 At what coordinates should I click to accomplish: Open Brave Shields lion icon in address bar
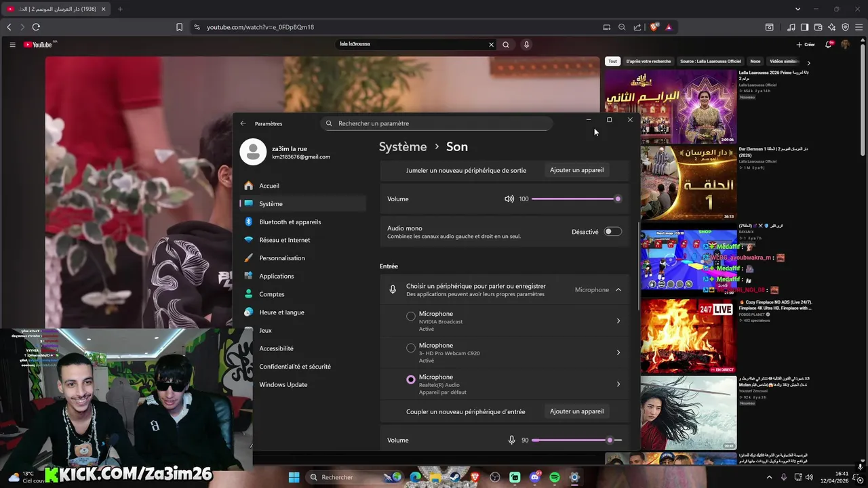coord(654,27)
